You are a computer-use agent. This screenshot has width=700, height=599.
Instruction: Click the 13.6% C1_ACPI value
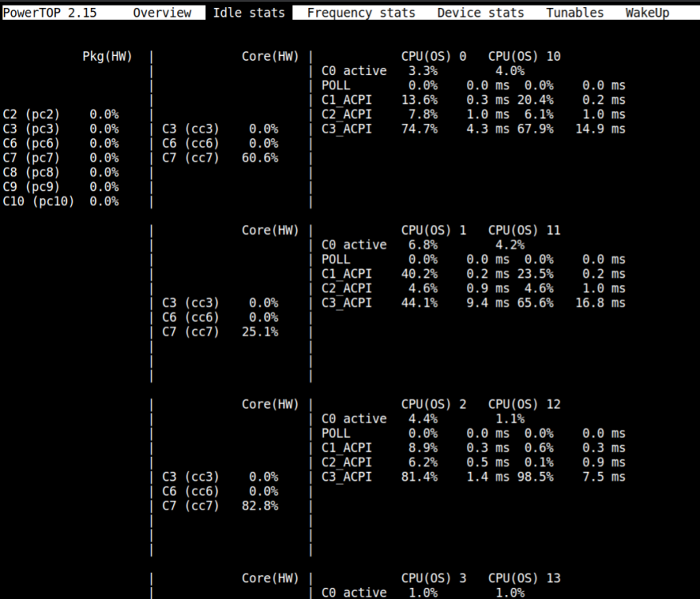419,100
